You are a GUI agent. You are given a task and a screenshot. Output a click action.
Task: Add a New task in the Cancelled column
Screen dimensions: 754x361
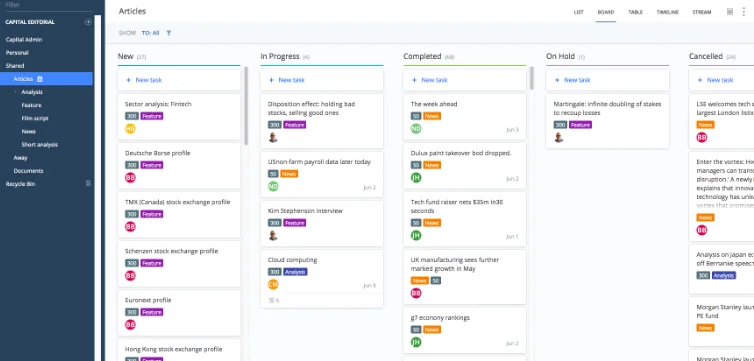(721, 80)
